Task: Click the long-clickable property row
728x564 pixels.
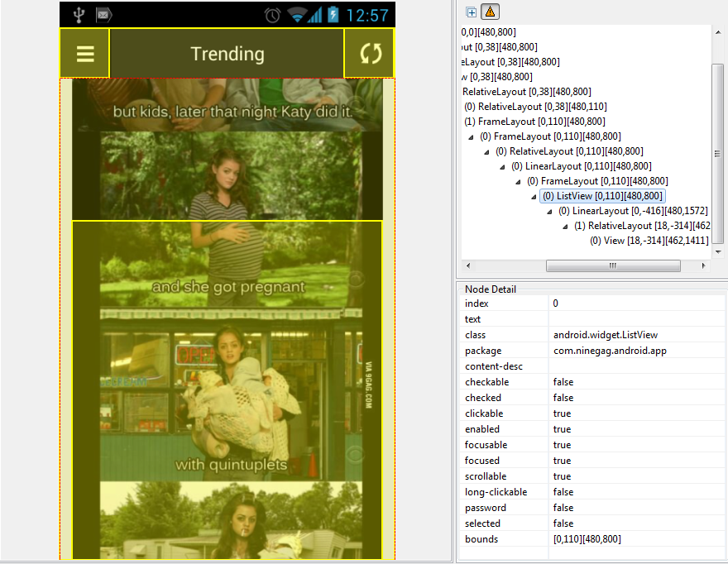Action: pos(592,492)
